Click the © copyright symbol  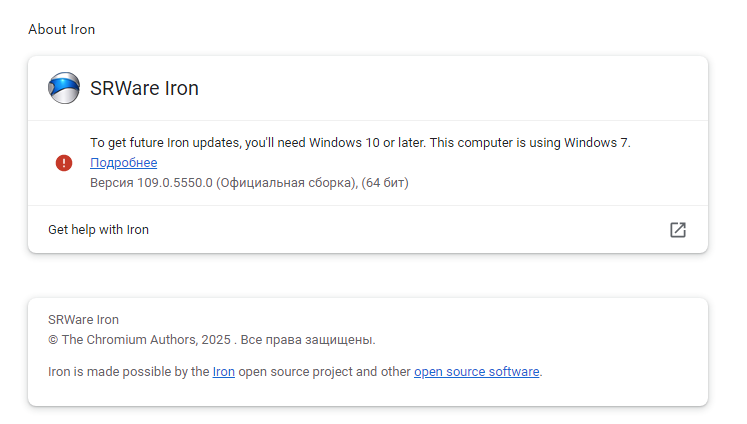tap(53, 340)
